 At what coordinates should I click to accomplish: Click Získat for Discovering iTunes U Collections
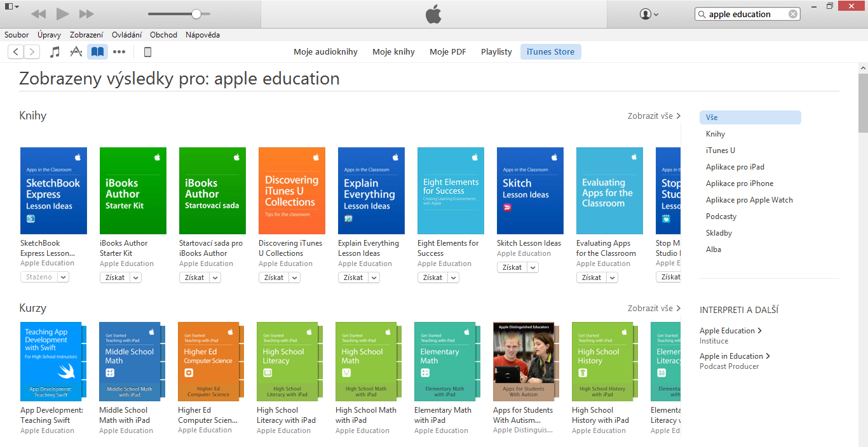tap(274, 277)
